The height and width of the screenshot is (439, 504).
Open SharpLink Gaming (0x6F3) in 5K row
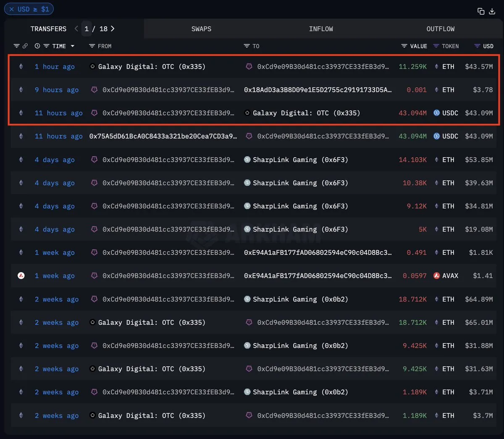pos(300,229)
